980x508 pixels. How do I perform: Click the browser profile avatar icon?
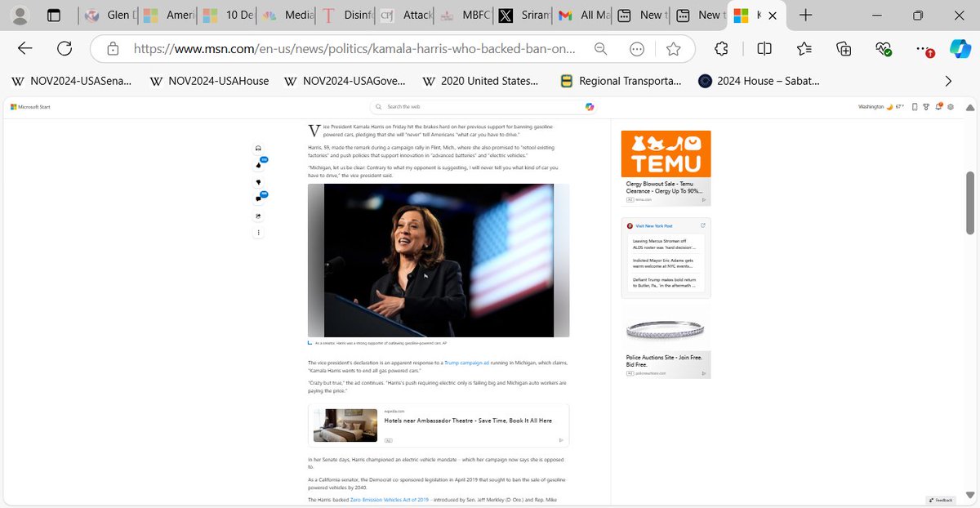(21, 15)
